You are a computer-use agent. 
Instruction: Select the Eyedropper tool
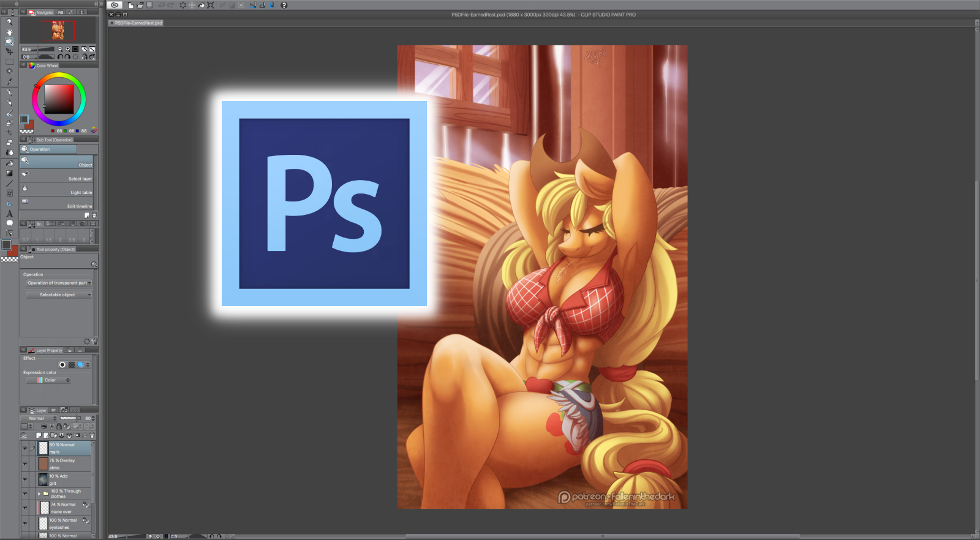coord(9,81)
